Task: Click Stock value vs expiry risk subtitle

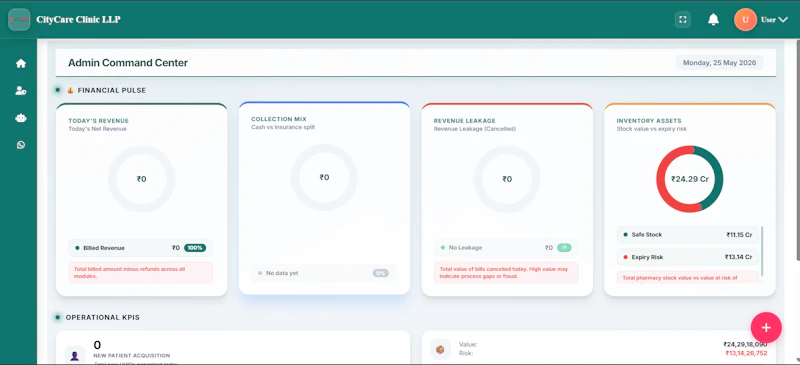Action: pyautogui.click(x=652, y=129)
